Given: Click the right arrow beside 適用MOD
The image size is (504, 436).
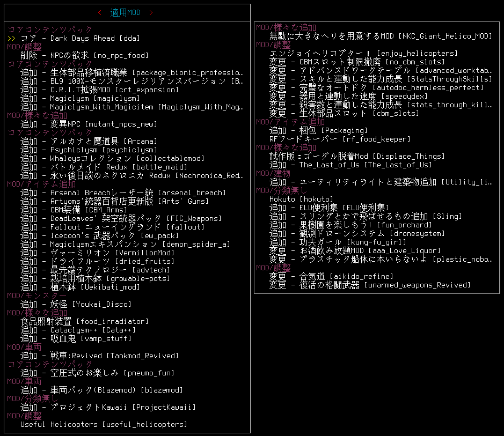Looking at the screenshot, I should [151, 12].
